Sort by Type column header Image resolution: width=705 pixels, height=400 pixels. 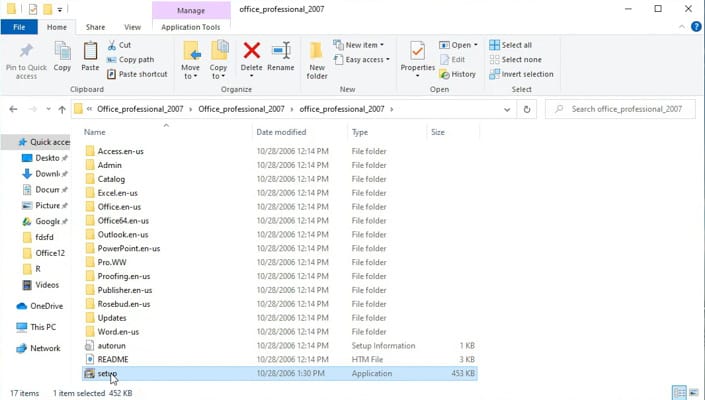coord(387,132)
